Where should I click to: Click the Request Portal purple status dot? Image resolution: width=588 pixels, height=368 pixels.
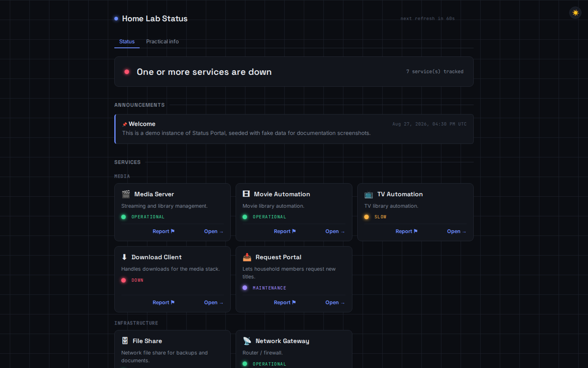tap(245, 288)
